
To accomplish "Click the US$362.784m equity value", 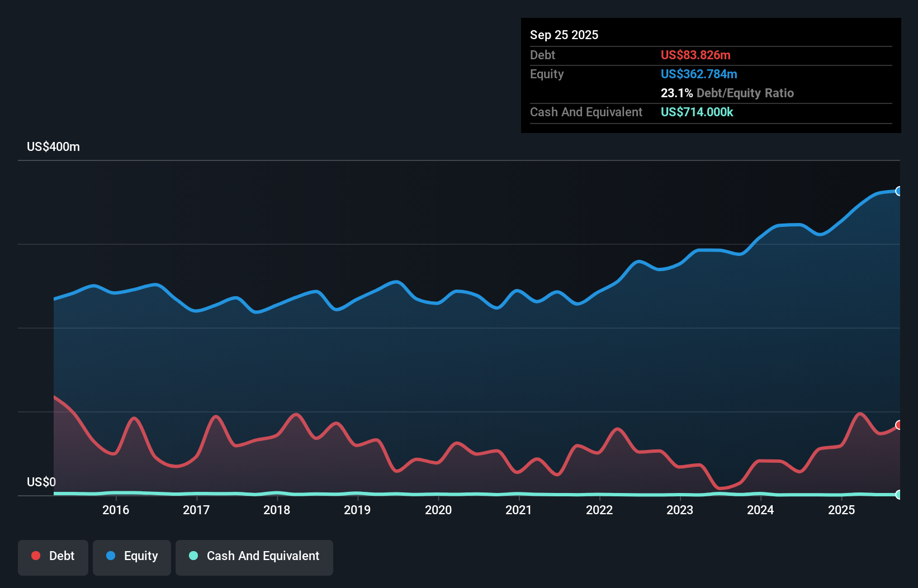I will 699,74.
